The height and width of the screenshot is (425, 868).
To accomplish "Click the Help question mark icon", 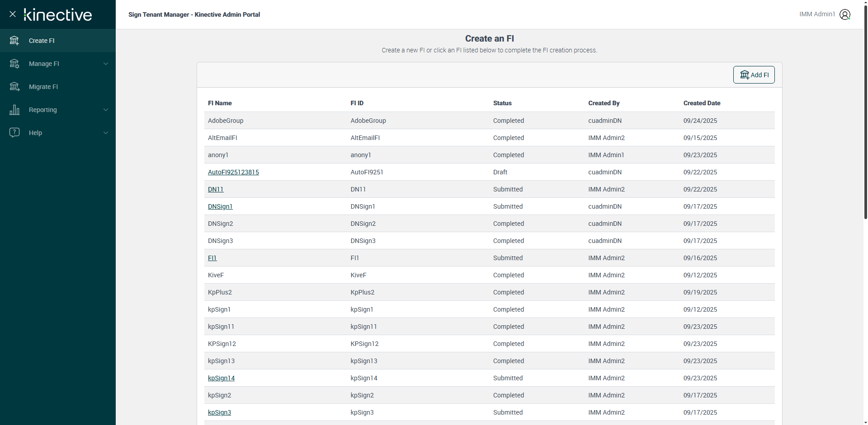I will (14, 133).
